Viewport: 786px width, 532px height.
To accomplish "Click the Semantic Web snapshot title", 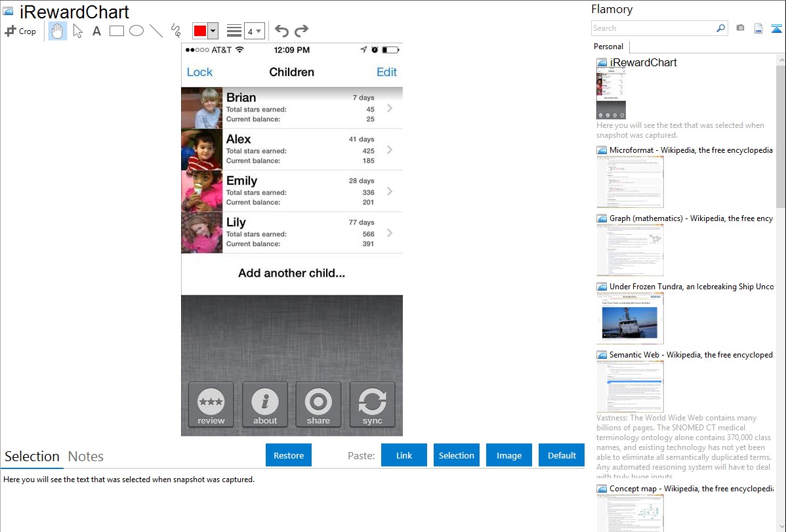I will pos(692,354).
